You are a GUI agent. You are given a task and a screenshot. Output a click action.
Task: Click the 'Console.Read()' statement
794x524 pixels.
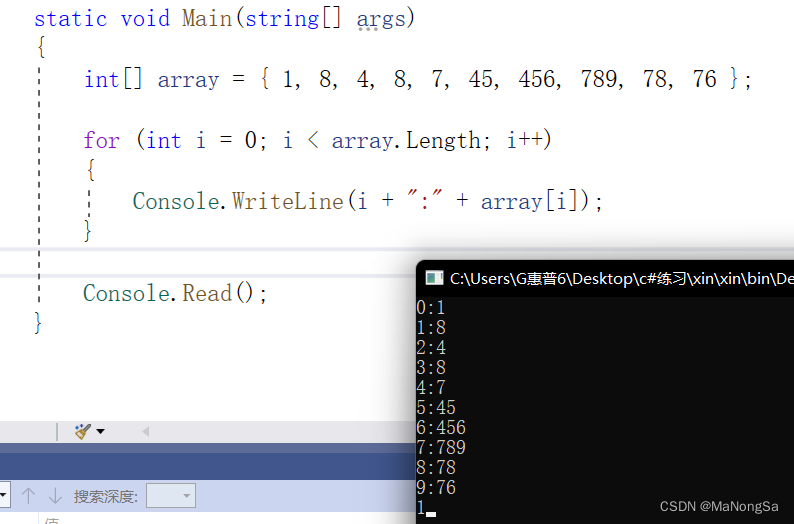pyautogui.click(x=175, y=294)
